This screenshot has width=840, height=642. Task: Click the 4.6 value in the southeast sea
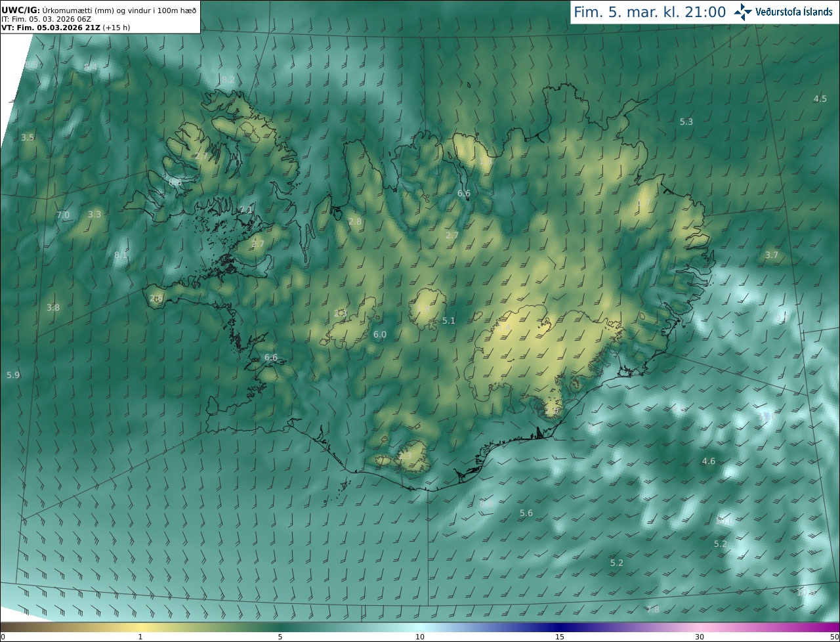pyautogui.click(x=709, y=461)
